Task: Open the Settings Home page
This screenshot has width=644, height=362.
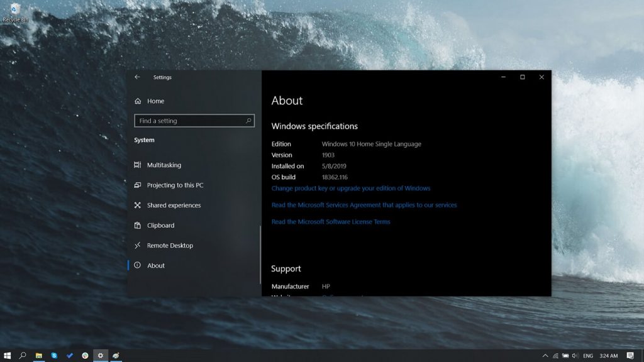Action: (x=155, y=101)
